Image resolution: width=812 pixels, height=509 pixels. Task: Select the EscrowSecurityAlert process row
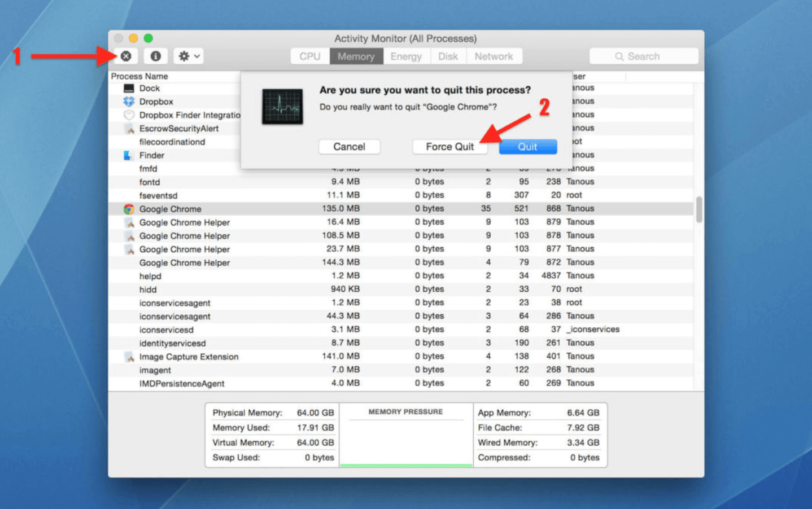[x=178, y=129]
